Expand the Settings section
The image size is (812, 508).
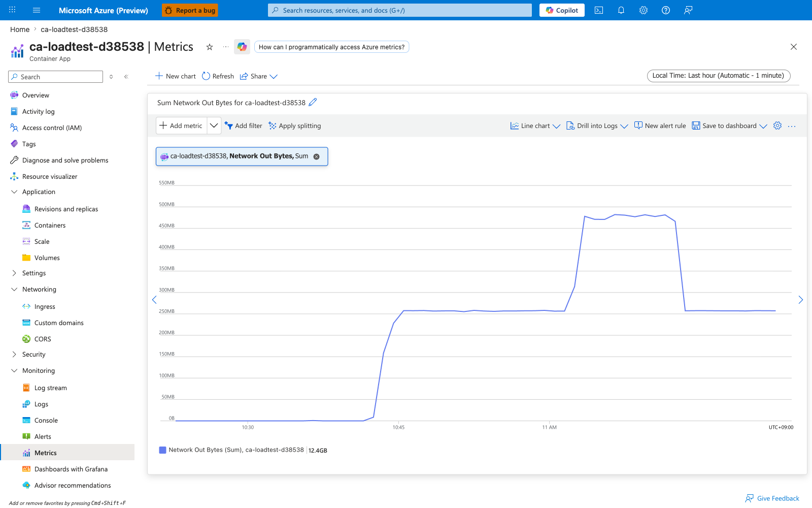click(x=14, y=273)
